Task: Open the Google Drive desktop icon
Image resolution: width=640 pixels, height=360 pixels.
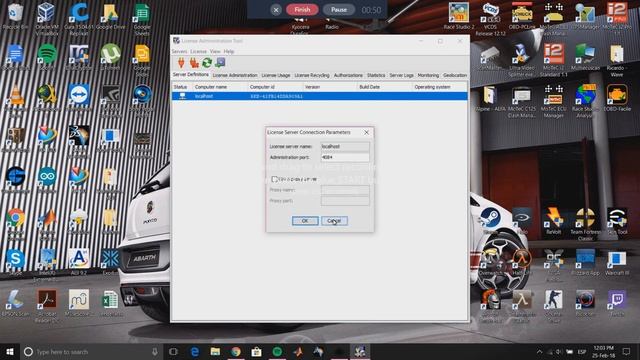Action: tap(110, 16)
